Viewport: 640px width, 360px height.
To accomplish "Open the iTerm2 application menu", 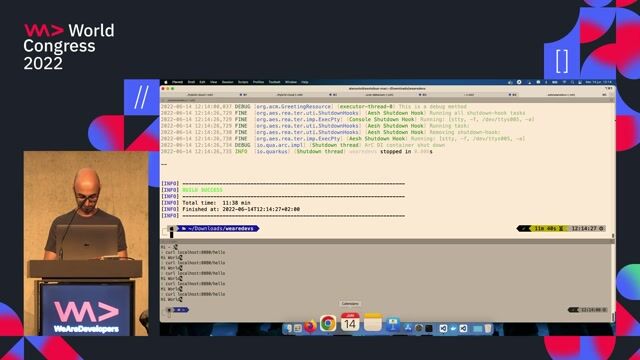I will point(178,82).
